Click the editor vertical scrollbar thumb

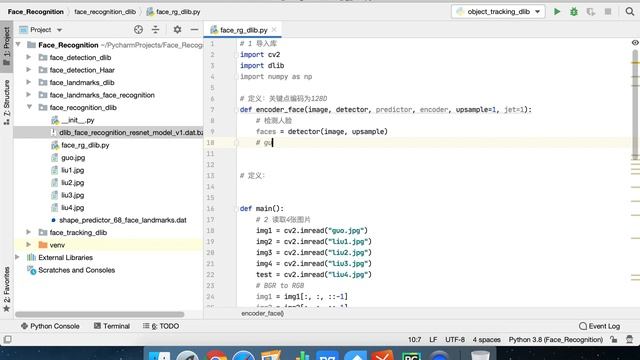[635, 104]
